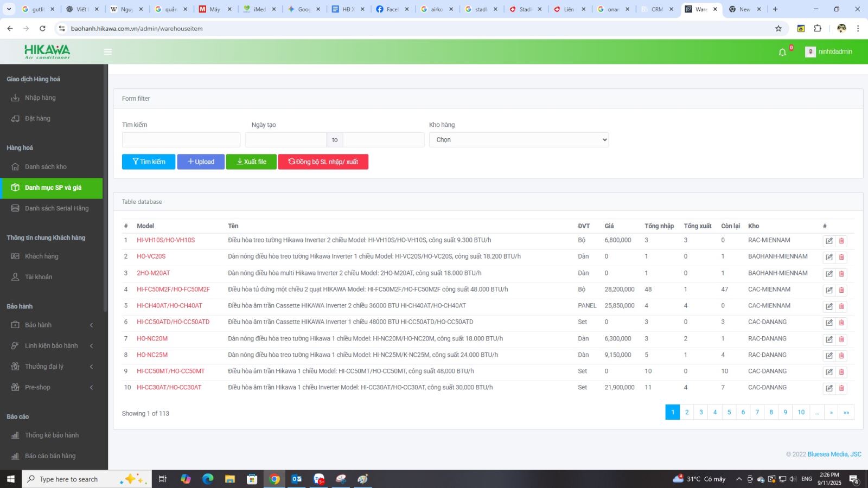Open the Chrome tab search dropdown
This screenshot has width=868, height=488.
[x=9, y=9]
